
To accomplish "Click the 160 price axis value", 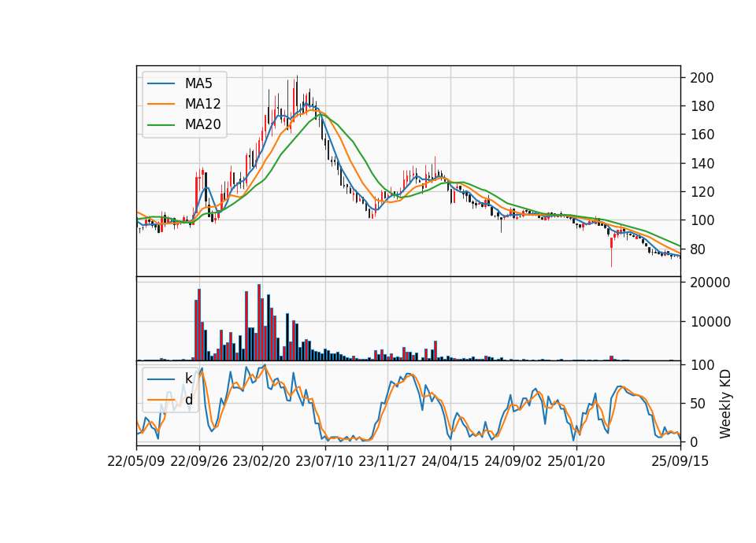I will [702, 135].
